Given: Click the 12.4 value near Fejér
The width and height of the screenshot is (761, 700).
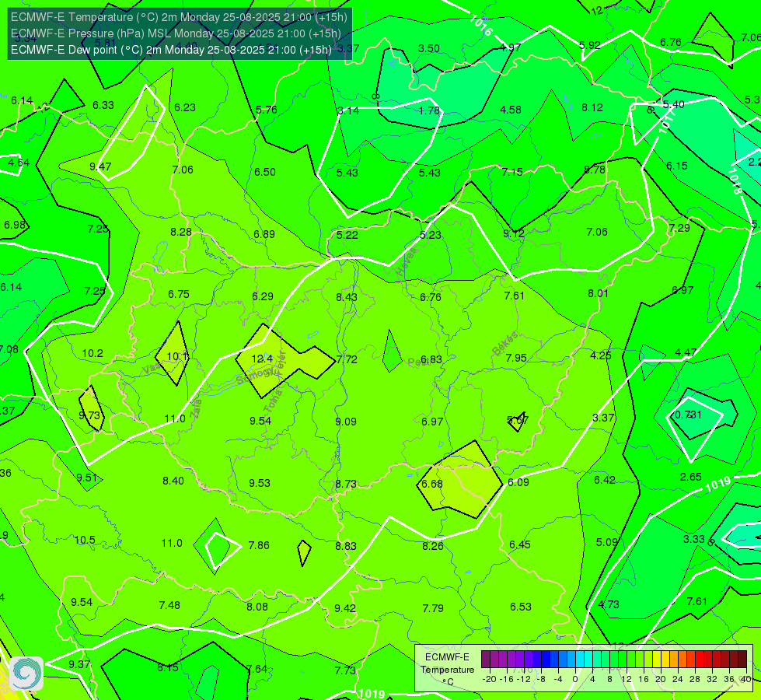Looking at the screenshot, I should (262, 359).
